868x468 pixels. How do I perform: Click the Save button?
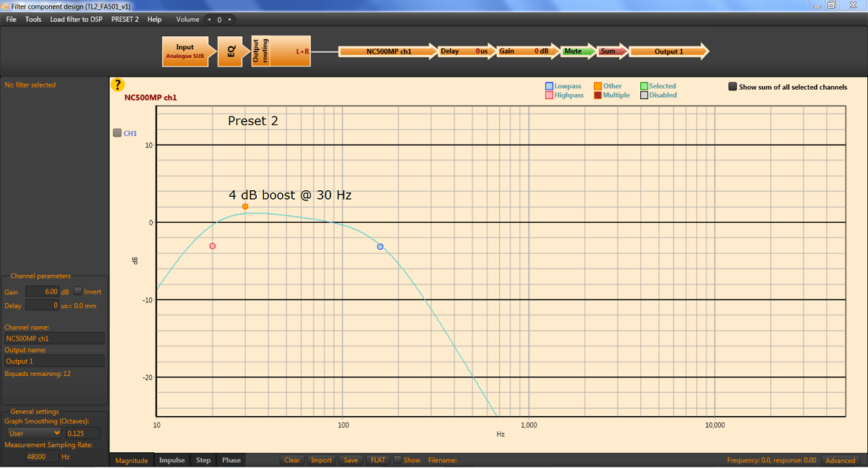coord(351,460)
